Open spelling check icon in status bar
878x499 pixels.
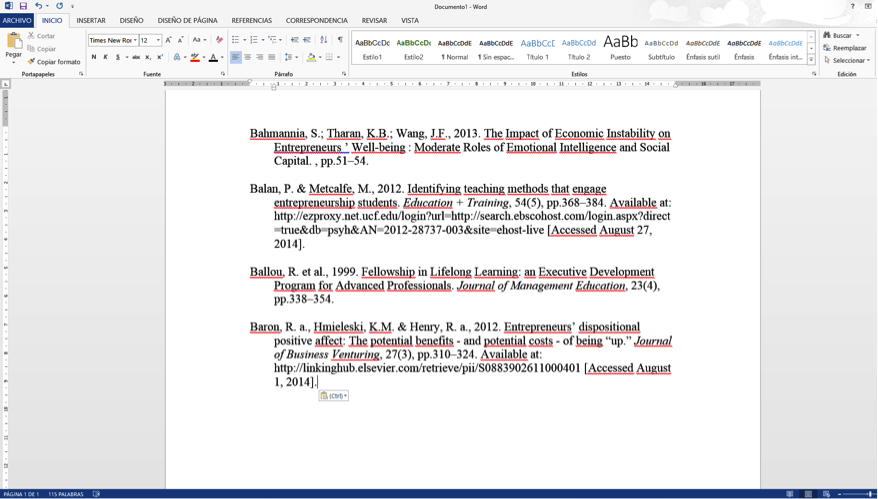tap(96, 494)
